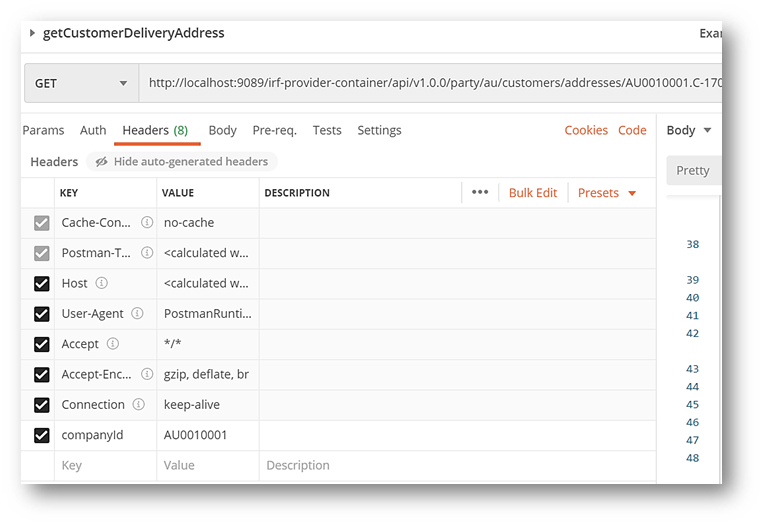Open the three-dots column options menu
The height and width of the screenshot is (526, 764).
point(480,193)
